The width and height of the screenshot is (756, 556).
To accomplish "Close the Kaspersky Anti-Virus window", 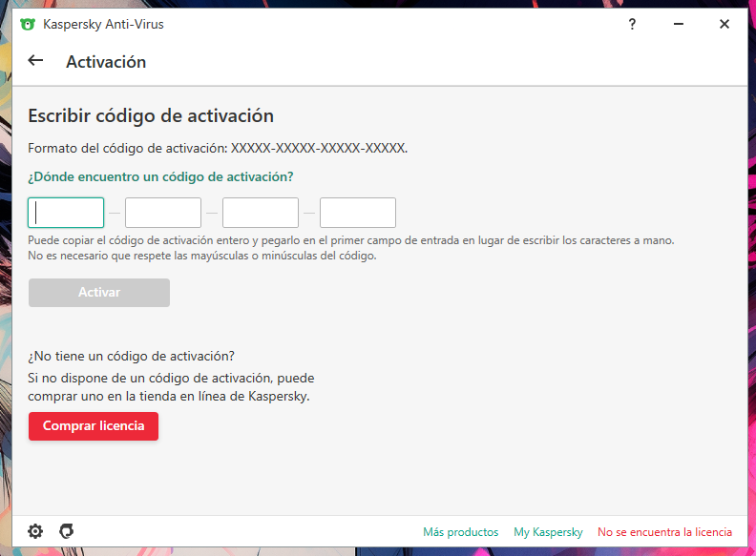I will point(724,24).
